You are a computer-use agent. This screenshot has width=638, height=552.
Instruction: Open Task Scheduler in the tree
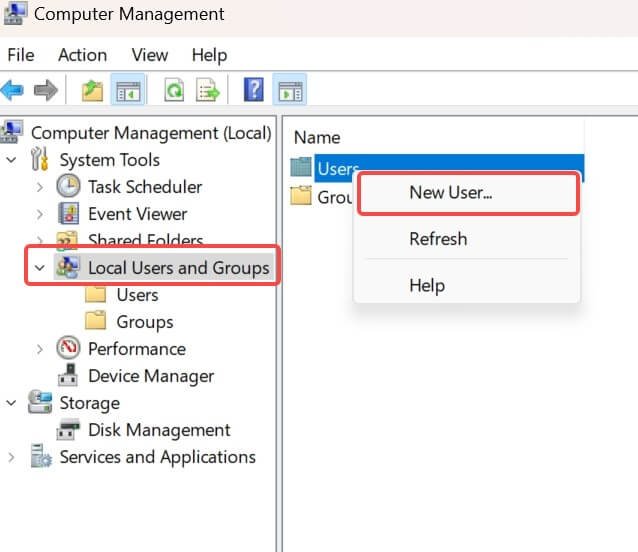coord(144,187)
